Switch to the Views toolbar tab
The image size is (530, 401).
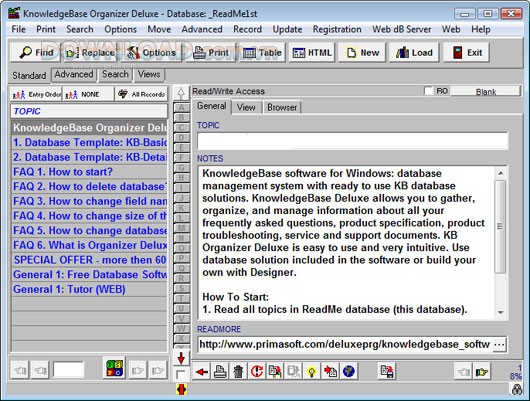[x=149, y=74]
